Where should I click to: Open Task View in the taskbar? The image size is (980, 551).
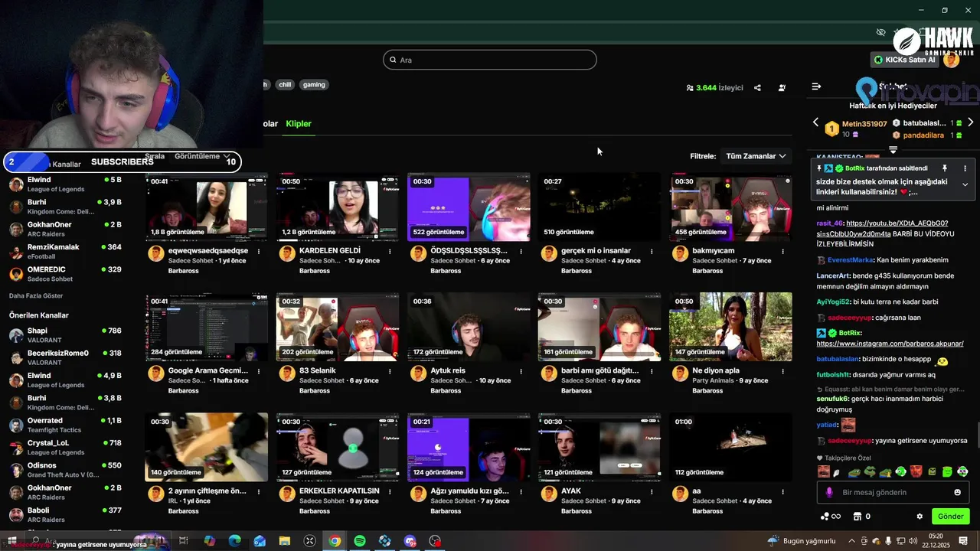pyautogui.click(x=184, y=541)
